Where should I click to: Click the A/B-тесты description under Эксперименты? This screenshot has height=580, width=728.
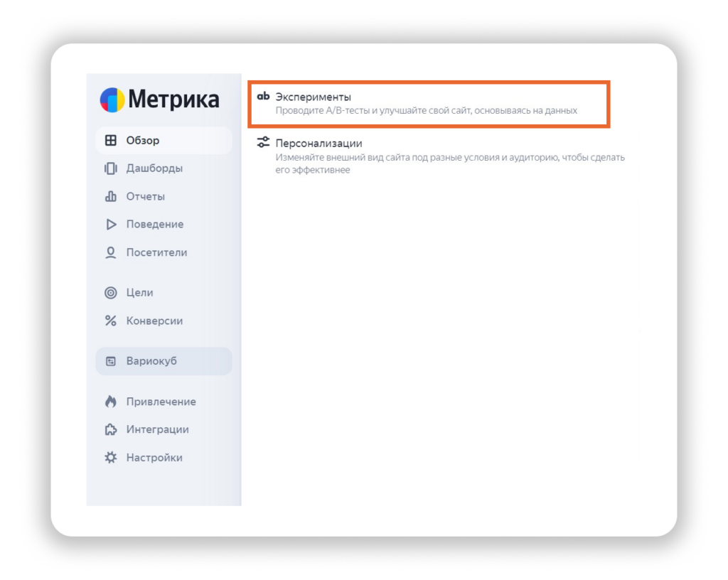pos(426,111)
